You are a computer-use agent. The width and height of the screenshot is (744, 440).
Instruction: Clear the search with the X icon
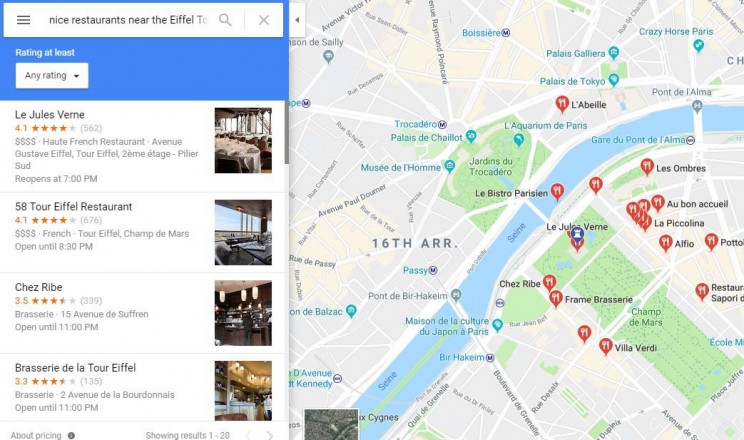point(264,20)
